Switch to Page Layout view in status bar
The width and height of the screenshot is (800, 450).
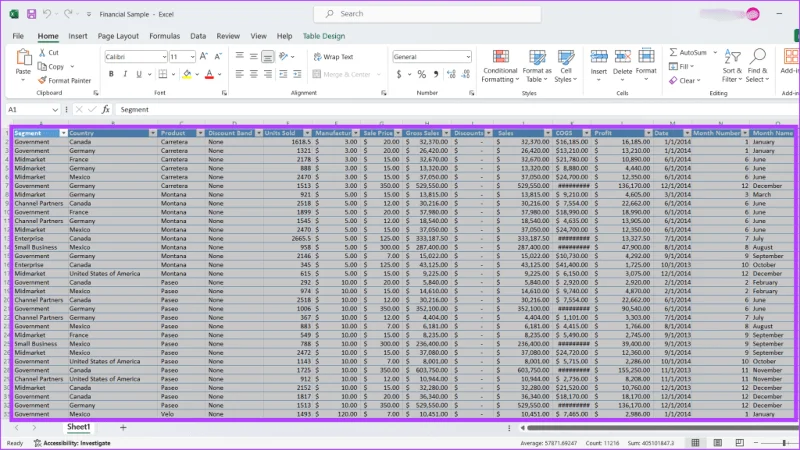718,443
